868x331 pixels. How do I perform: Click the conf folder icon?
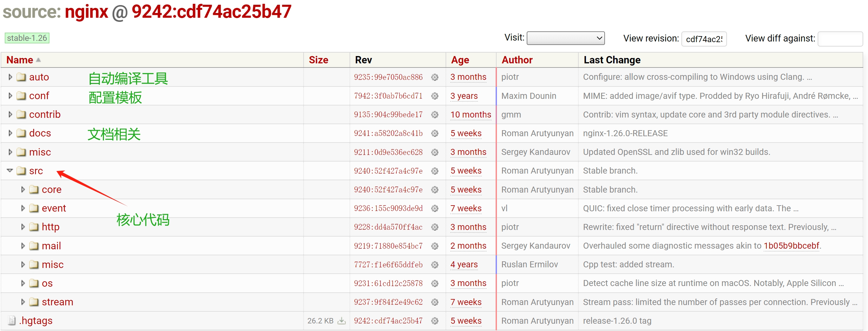(x=22, y=96)
